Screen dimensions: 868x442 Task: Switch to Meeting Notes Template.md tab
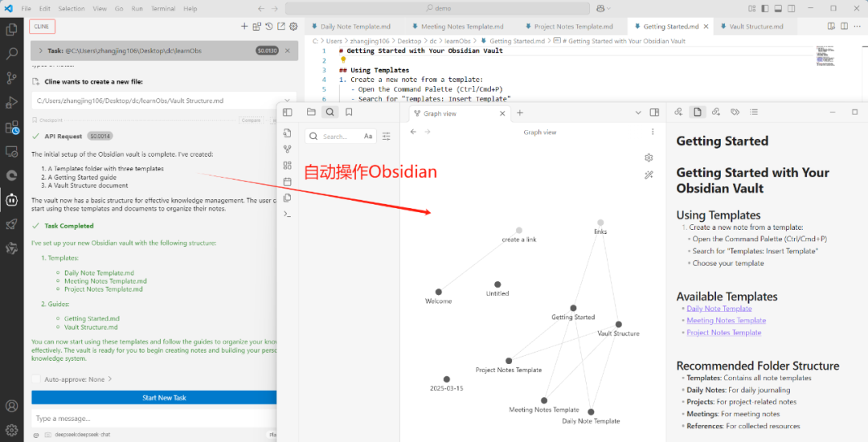tap(462, 26)
